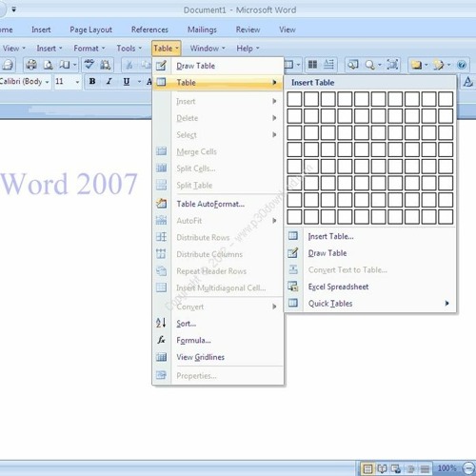
Task: Toggle Bold formatting
Action: click(x=92, y=82)
